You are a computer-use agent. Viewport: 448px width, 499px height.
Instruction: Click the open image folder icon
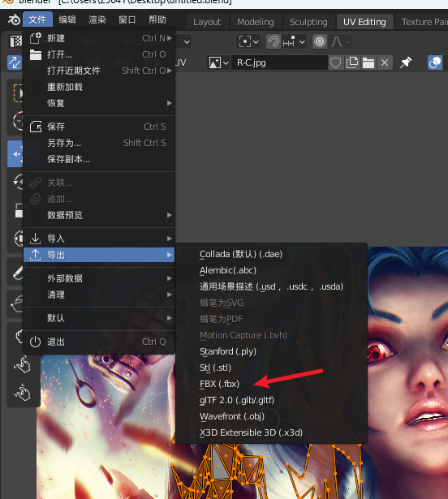click(368, 62)
